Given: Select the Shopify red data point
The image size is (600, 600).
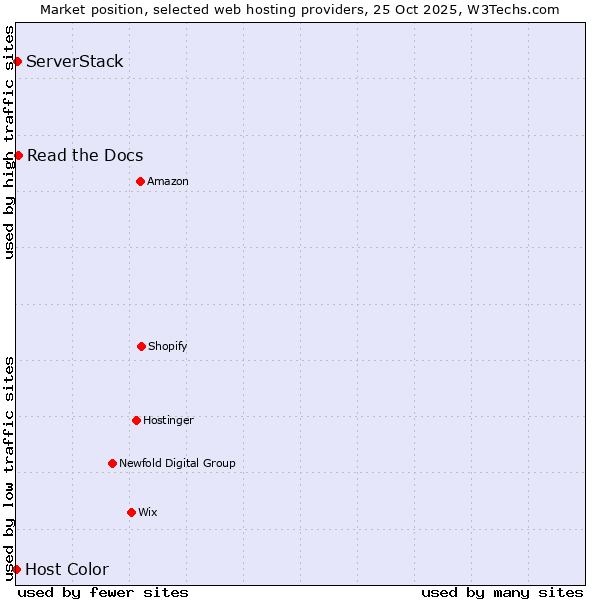Looking at the screenshot, I should click(141, 346).
